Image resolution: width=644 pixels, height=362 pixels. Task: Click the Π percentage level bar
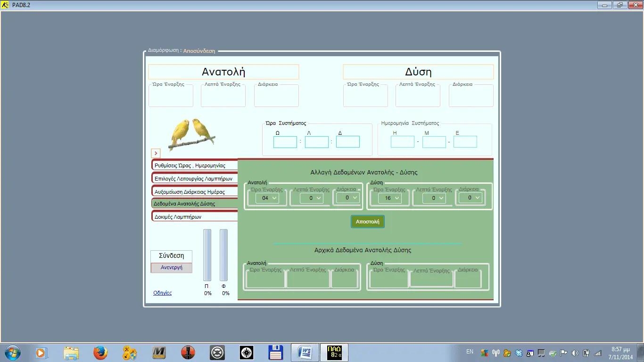click(x=207, y=255)
